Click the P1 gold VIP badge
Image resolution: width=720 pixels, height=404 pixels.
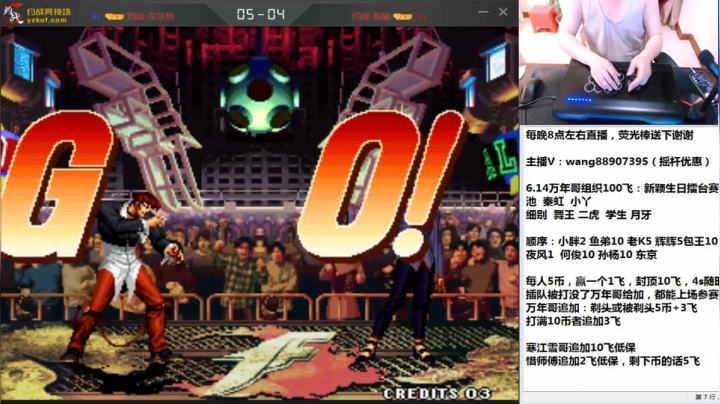(114, 17)
